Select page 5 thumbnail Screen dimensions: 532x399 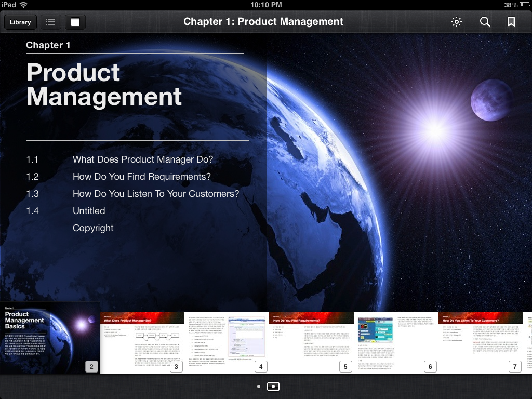coord(311,343)
